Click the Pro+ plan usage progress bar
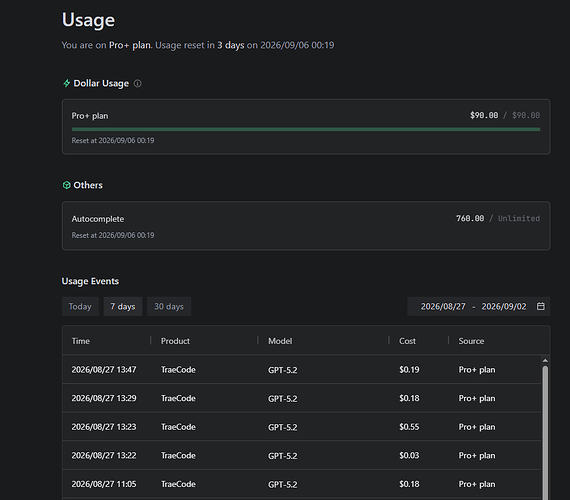 pos(306,129)
